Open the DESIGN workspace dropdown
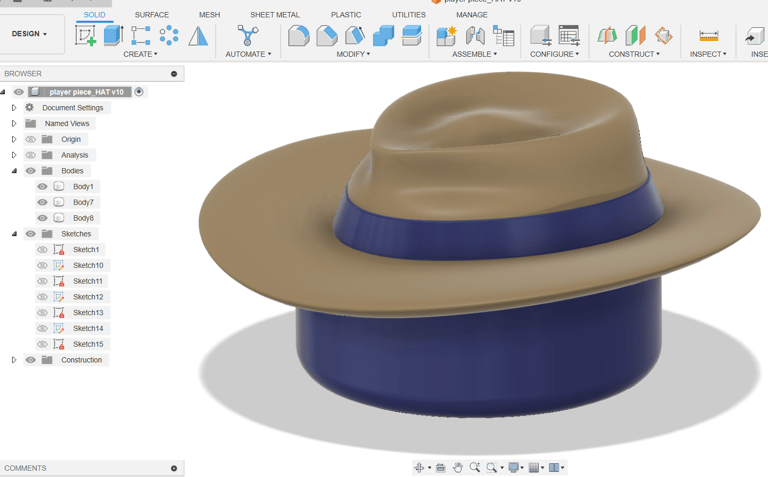 (x=29, y=34)
